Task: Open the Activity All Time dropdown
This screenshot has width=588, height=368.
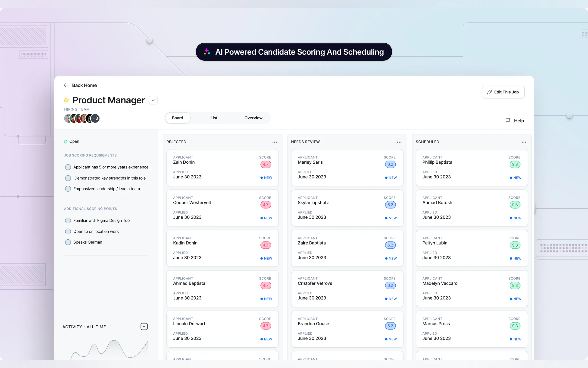Action: 144,327
